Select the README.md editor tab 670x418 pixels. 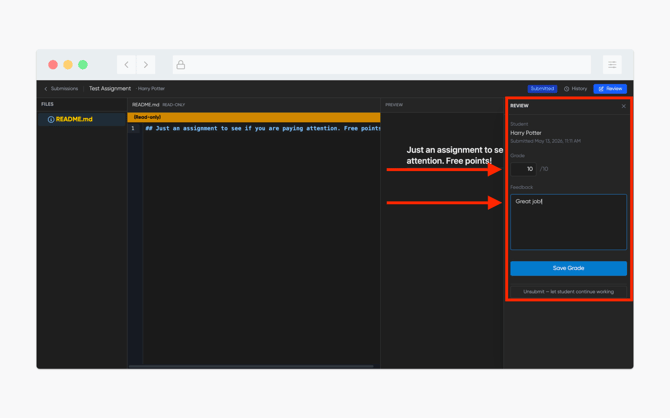pos(145,105)
